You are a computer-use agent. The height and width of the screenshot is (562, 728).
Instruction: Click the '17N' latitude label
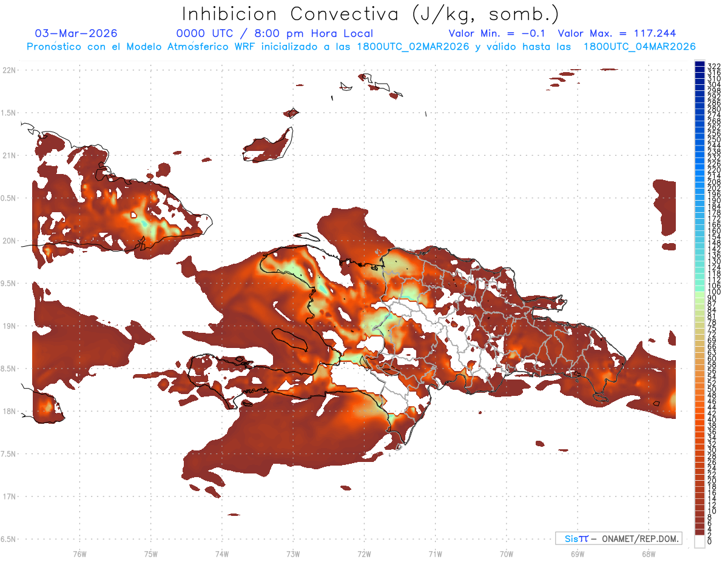[x=8, y=497]
